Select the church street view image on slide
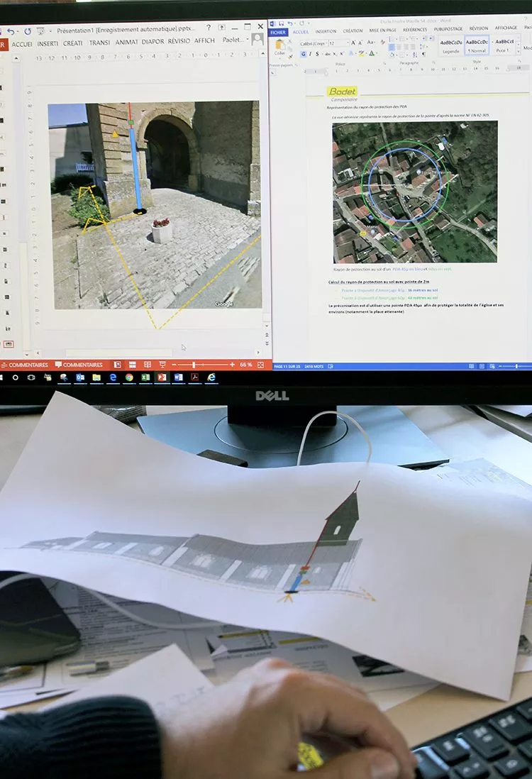This screenshot has height=779, width=532. (x=154, y=205)
